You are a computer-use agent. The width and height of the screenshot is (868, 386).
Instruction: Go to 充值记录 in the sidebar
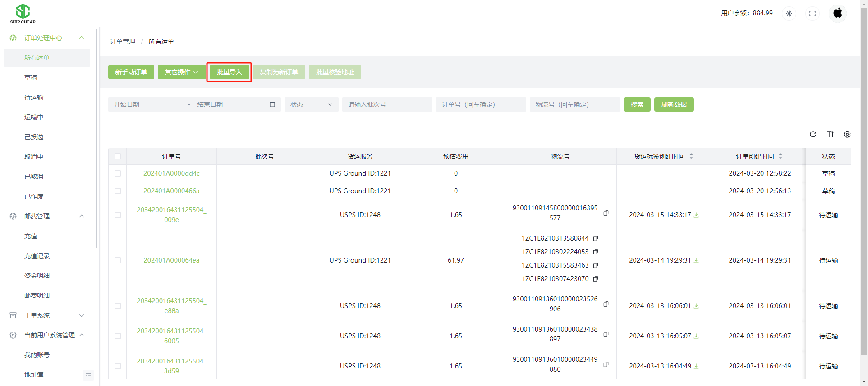(37, 256)
